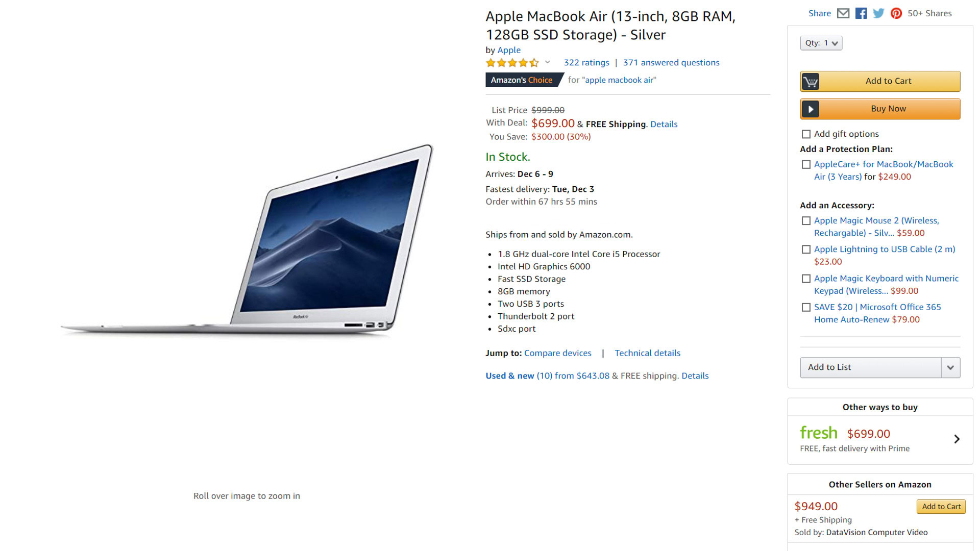Open the Amazon Fresh buying option arrow
Viewport: 980px width, 551px height.
957,439
